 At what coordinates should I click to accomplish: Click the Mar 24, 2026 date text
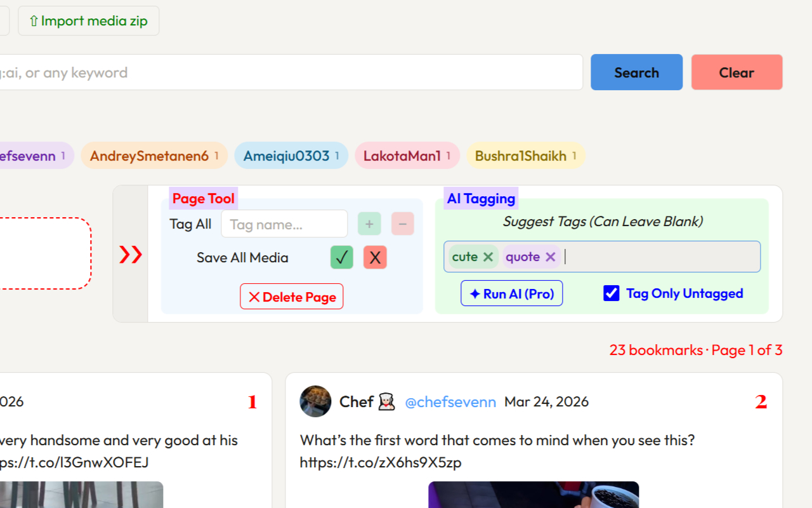pos(546,402)
